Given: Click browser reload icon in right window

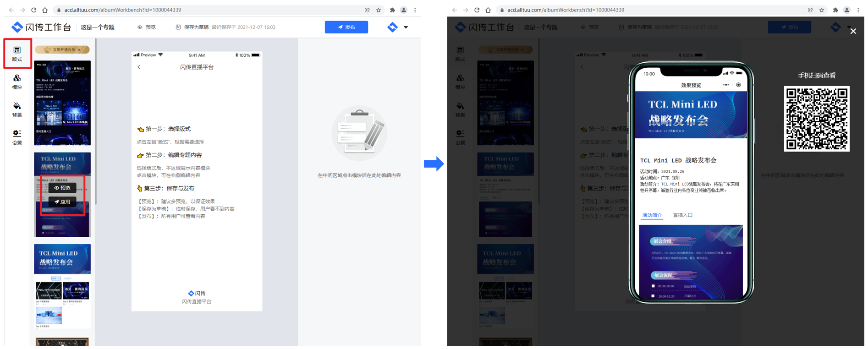Looking at the screenshot, I should coord(477,10).
